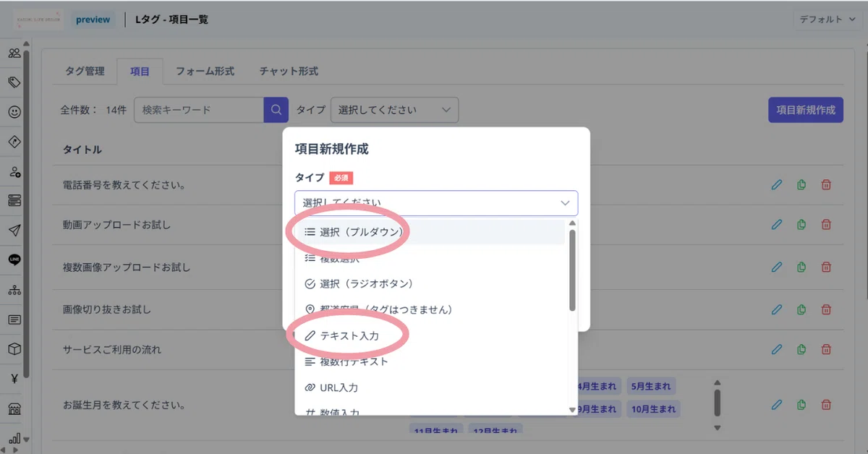Choose URL入力 from the type list
This screenshot has height=454, width=868.
[430, 387]
